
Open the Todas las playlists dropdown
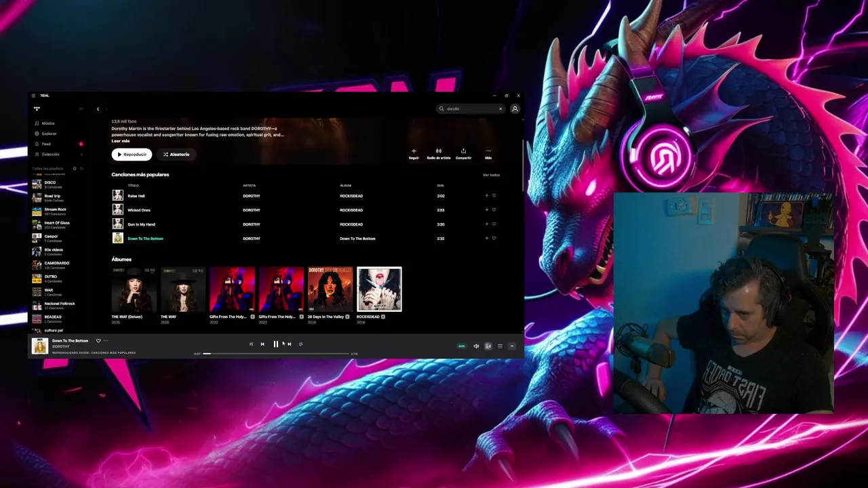[47, 168]
